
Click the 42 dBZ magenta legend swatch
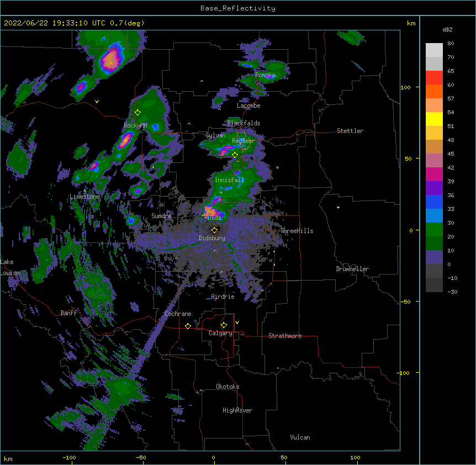click(434, 174)
